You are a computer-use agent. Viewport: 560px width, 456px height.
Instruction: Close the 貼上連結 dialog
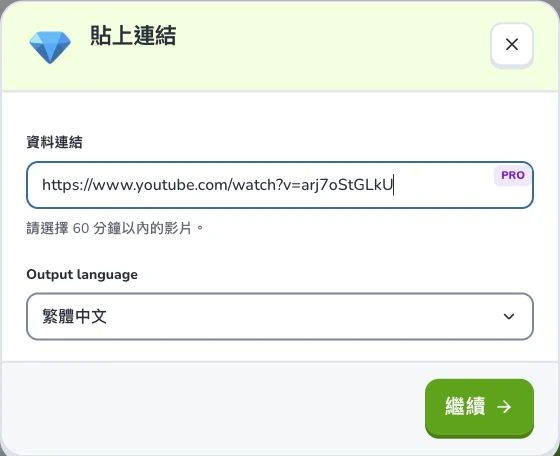pyautogui.click(x=512, y=45)
